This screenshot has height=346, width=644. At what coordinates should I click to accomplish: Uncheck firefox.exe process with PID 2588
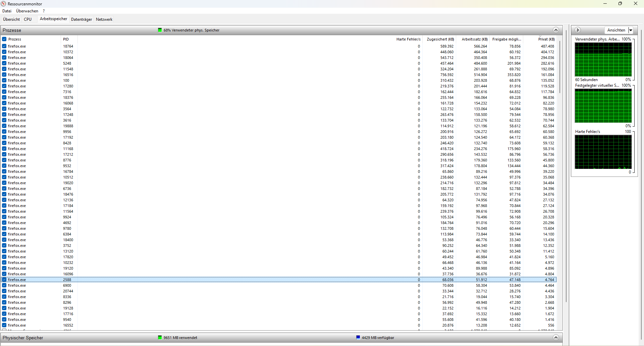[4, 280]
